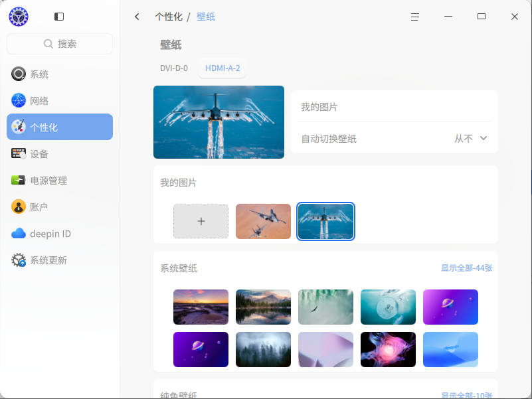
Task: Pick the blue deepin logo wallpaper
Action: 450,349
